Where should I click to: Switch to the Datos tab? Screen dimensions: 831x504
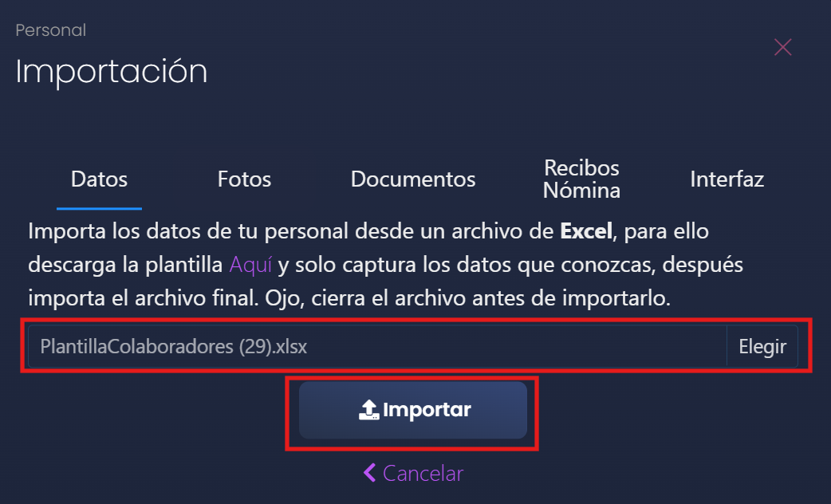tap(99, 179)
